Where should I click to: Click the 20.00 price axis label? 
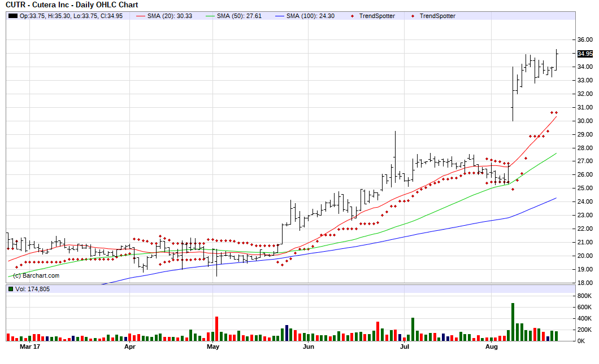tap(585, 256)
